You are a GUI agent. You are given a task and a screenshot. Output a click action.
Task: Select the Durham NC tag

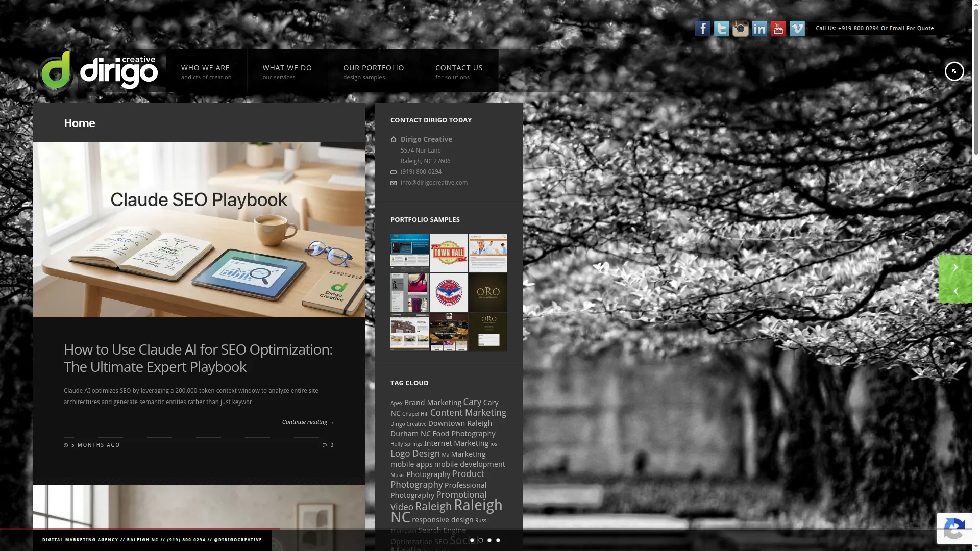pyautogui.click(x=410, y=434)
